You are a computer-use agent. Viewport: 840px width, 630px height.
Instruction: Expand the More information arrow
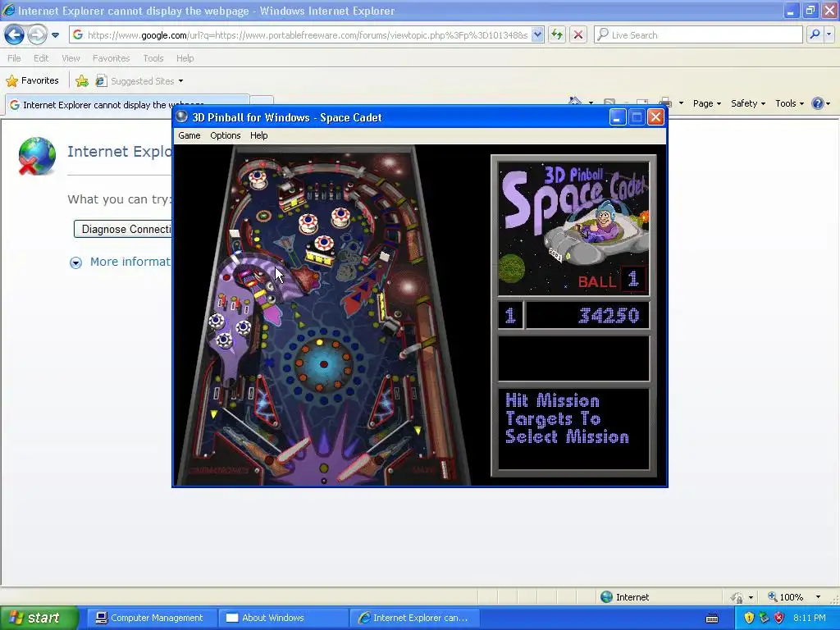[75, 262]
